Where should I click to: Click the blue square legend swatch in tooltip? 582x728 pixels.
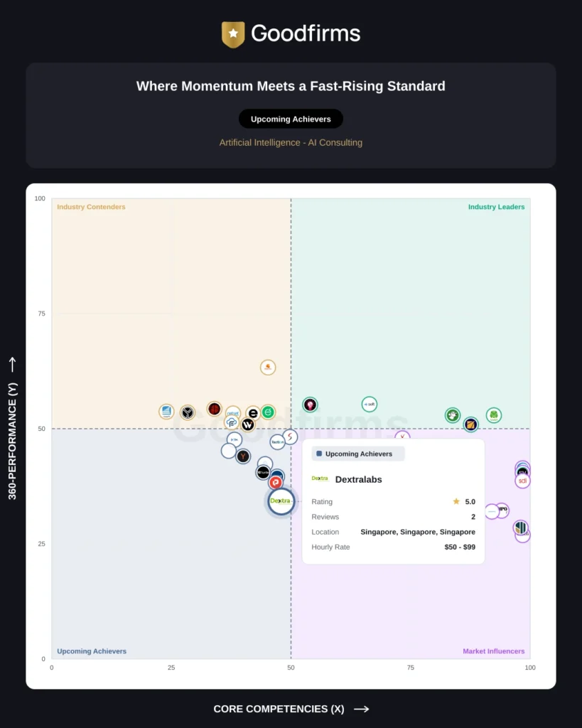[319, 454]
